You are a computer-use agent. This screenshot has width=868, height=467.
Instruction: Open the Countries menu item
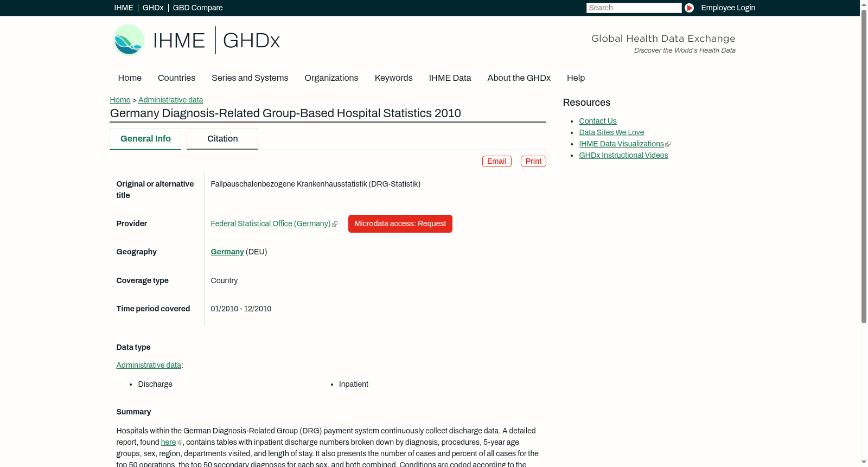tap(176, 78)
